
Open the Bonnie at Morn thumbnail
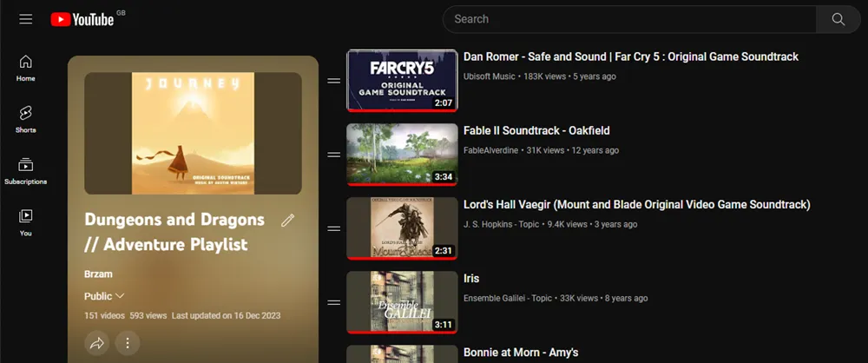click(402, 354)
